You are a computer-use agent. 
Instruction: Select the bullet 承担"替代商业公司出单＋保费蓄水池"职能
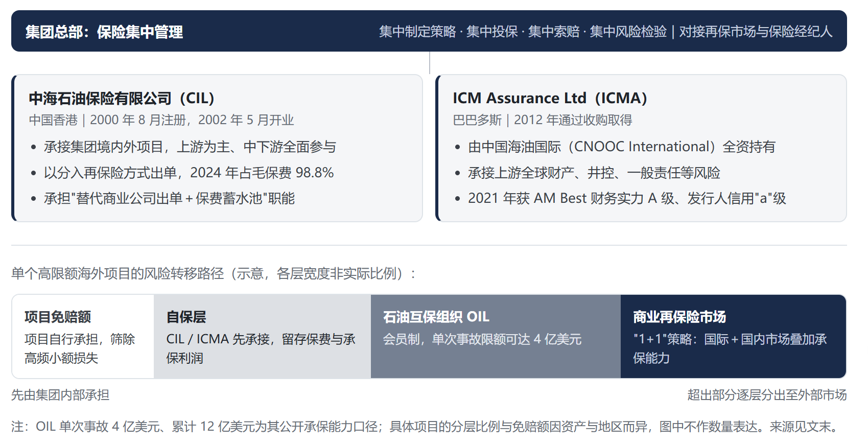coord(170,198)
